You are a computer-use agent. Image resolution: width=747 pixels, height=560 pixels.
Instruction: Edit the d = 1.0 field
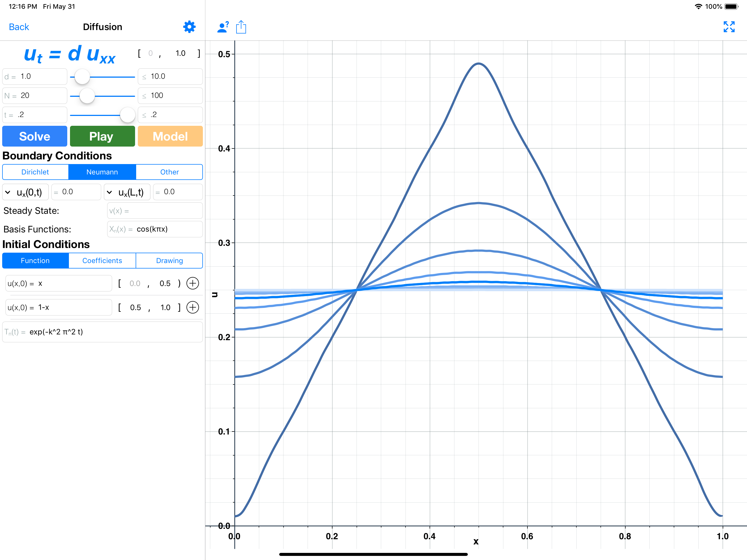[x=34, y=77]
